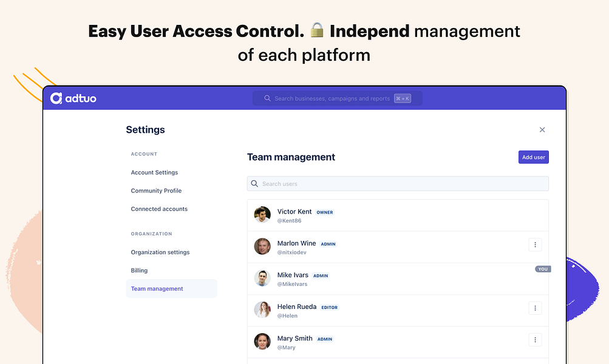
Task: Click the ORGANIZATION section label
Action: (151, 234)
